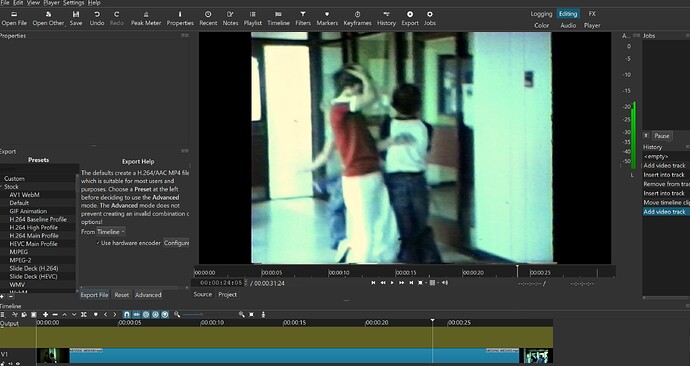Go to previous marker in timeline toolbar
Viewport: 690px width, 366px height.
pyautogui.click(x=106, y=315)
